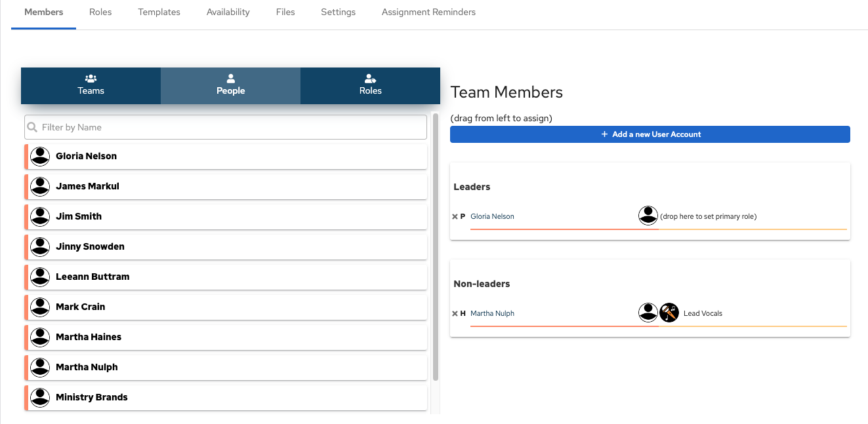The image size is (868, 424).
Task: Select the People panel tab
Action: click(230, 85)
